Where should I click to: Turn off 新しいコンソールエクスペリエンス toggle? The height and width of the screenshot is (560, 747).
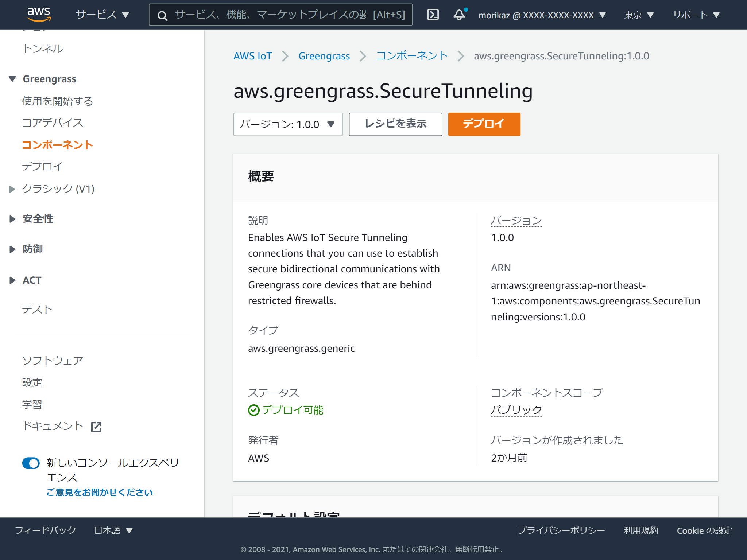[x=31, y=463]
